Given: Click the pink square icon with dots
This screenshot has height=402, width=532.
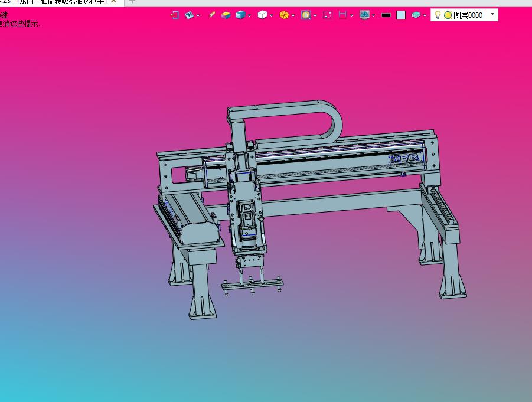Looking at the screenshot, I should 328,15.
